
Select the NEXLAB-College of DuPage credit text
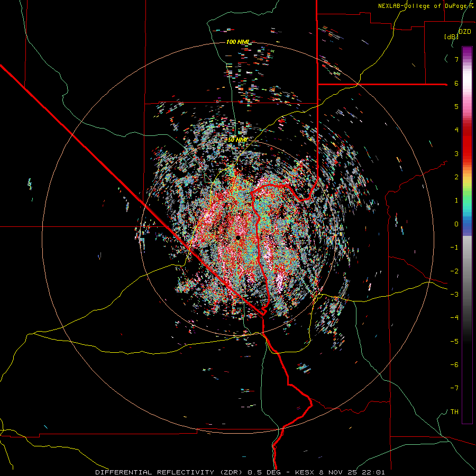pos(425,6)
